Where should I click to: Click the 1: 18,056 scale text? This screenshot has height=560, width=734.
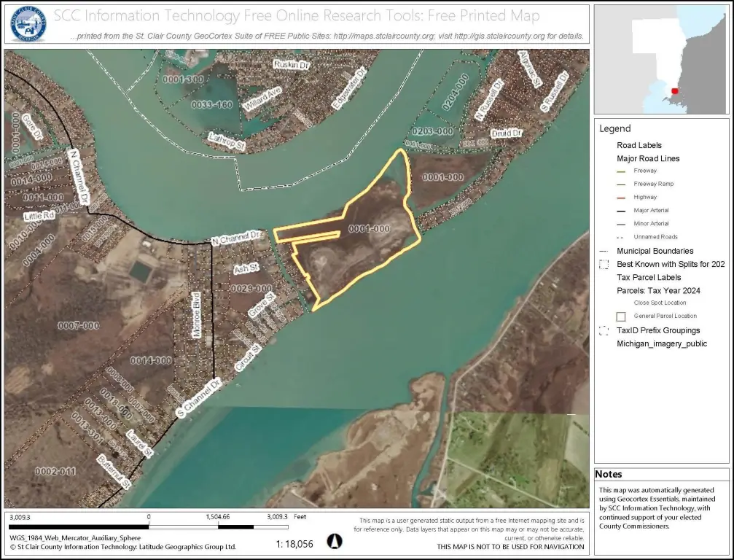pos(295,543)
